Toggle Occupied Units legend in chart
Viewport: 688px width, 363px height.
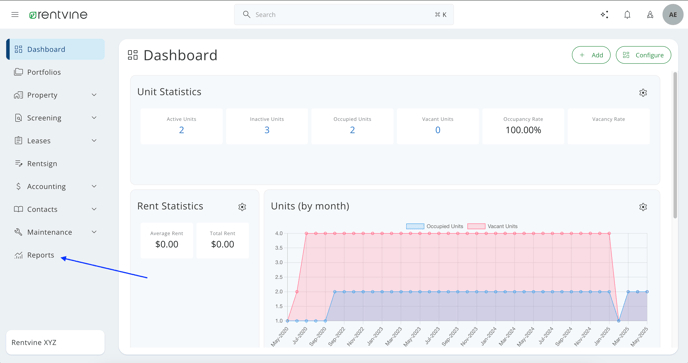[434, 226]
